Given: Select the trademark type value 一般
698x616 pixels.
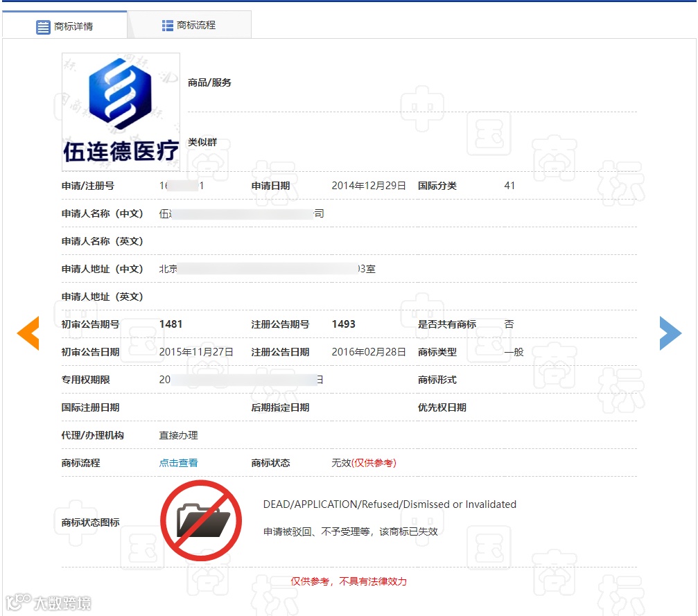Looking at the screenshot, I should point(514,352).
